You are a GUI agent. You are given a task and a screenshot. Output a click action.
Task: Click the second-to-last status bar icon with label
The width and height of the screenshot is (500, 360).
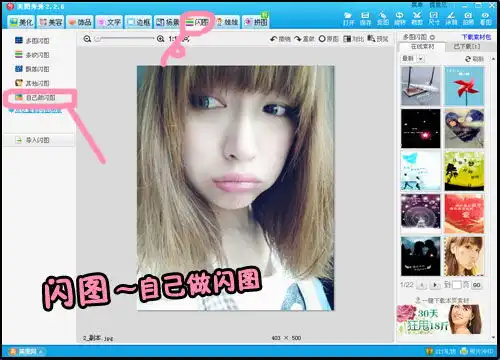(x=441, y=351)
